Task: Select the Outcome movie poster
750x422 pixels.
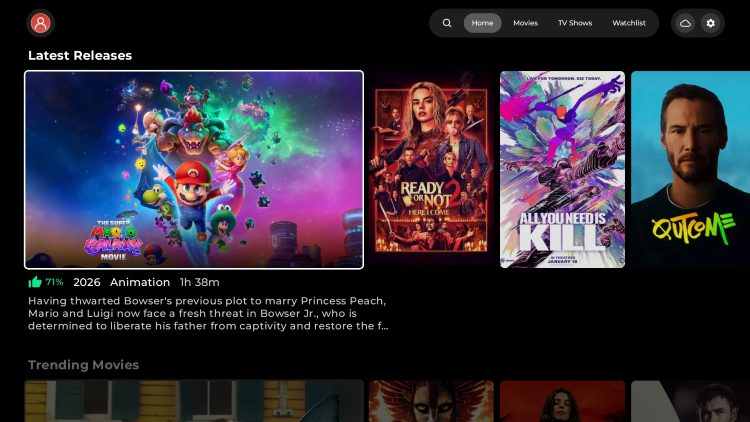Action: (691, 169)
